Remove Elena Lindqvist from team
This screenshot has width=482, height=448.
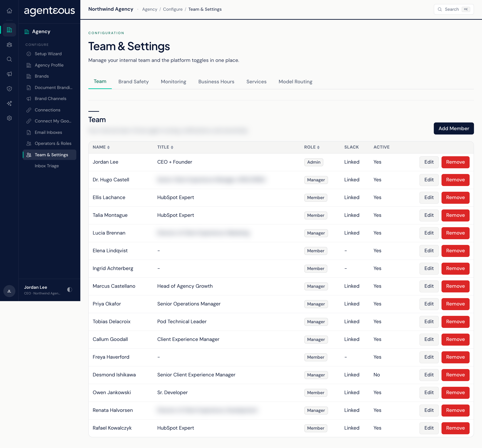coord(455,251)
